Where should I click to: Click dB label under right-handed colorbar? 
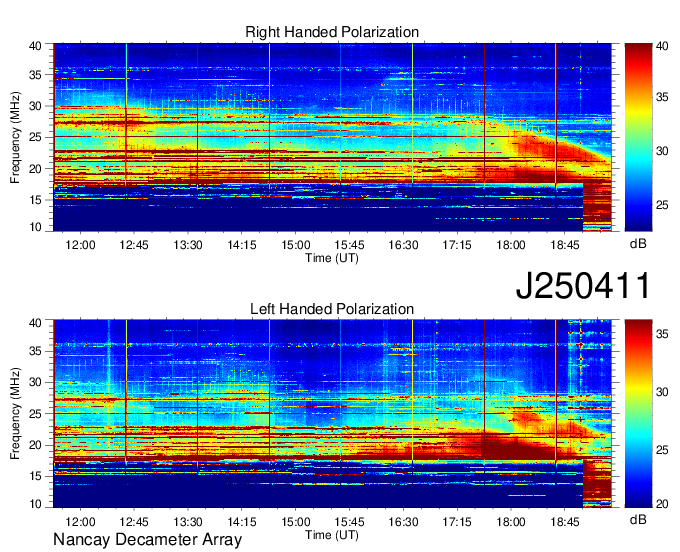tap(638, 244)
